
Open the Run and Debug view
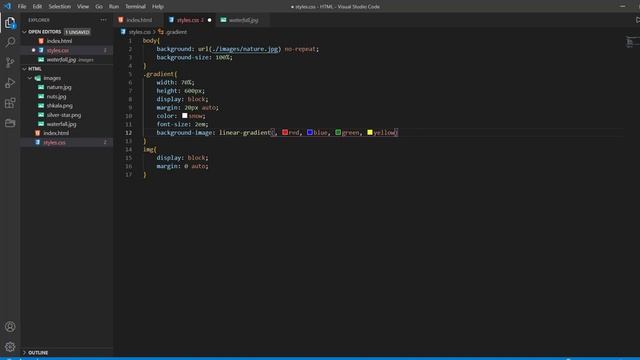tap(10, 83)
